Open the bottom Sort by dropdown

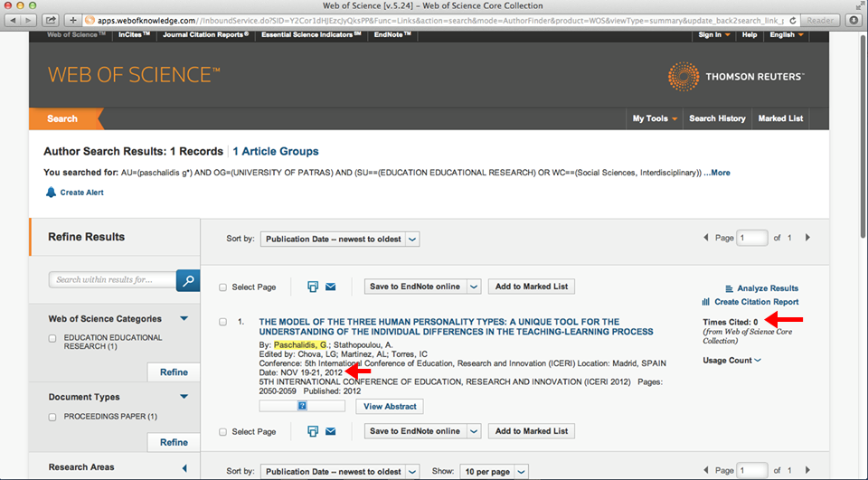340,472
